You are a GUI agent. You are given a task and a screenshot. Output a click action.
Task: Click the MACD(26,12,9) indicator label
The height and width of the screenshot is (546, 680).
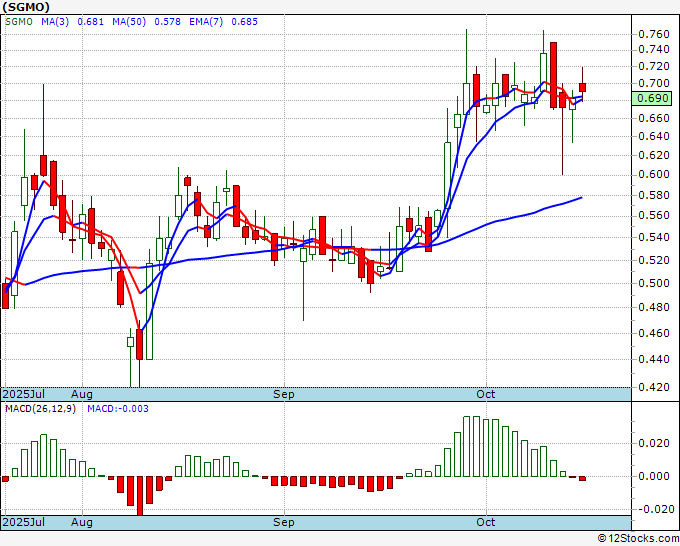pos(40,409)
